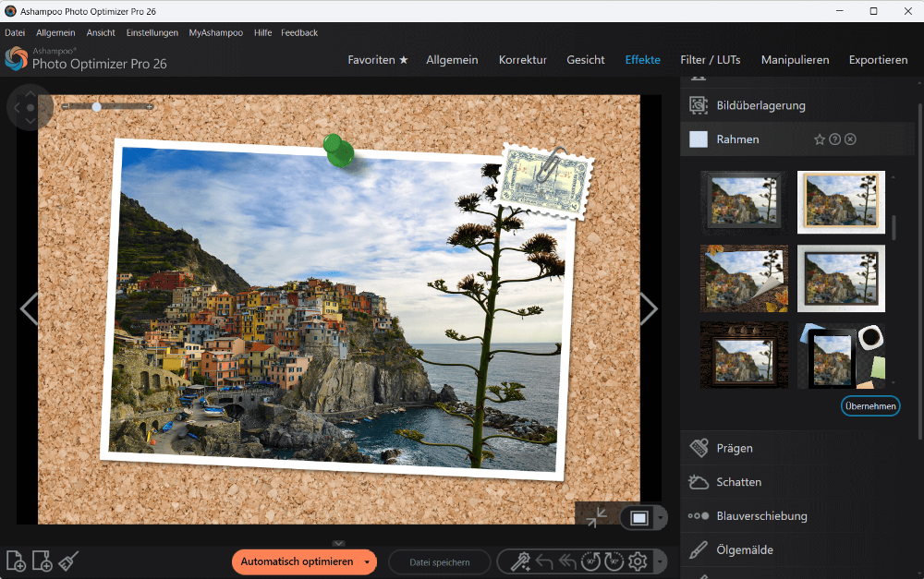Rotate image 90° counterclockwise
Image resolution: width=924 pixels, height=579 pixels.
tap(590, 561)
